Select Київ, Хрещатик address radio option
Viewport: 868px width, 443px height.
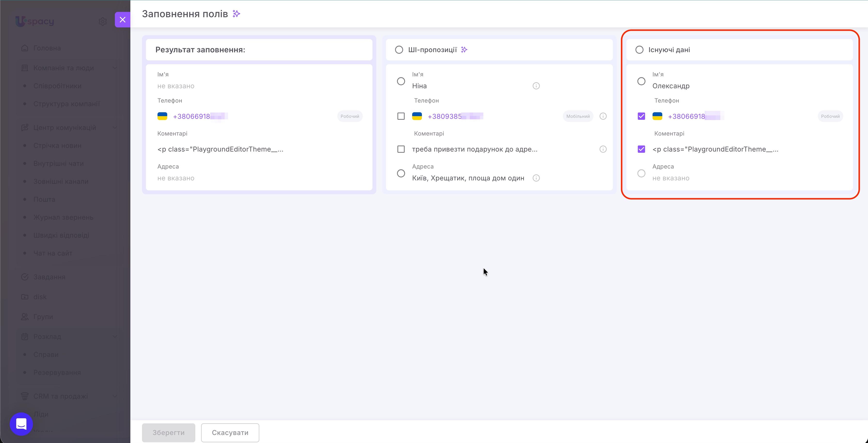click(x=401, y=173)
